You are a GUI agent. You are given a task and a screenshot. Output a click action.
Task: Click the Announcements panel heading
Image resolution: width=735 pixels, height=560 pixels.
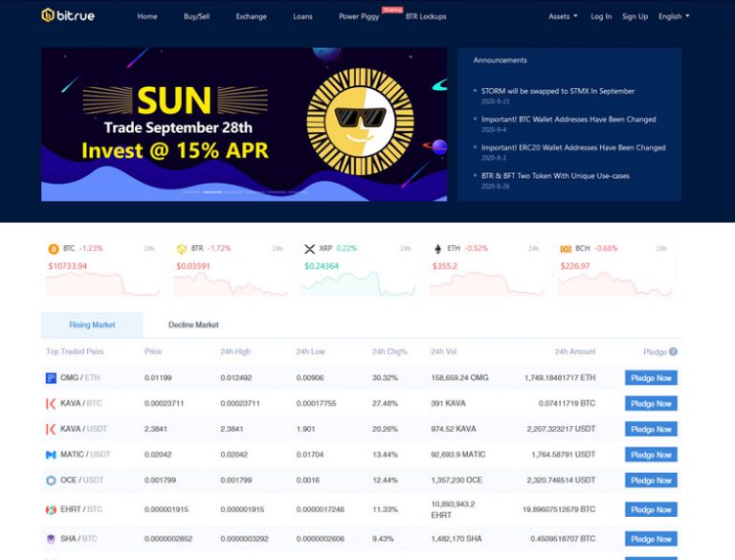tap(501, 60)
